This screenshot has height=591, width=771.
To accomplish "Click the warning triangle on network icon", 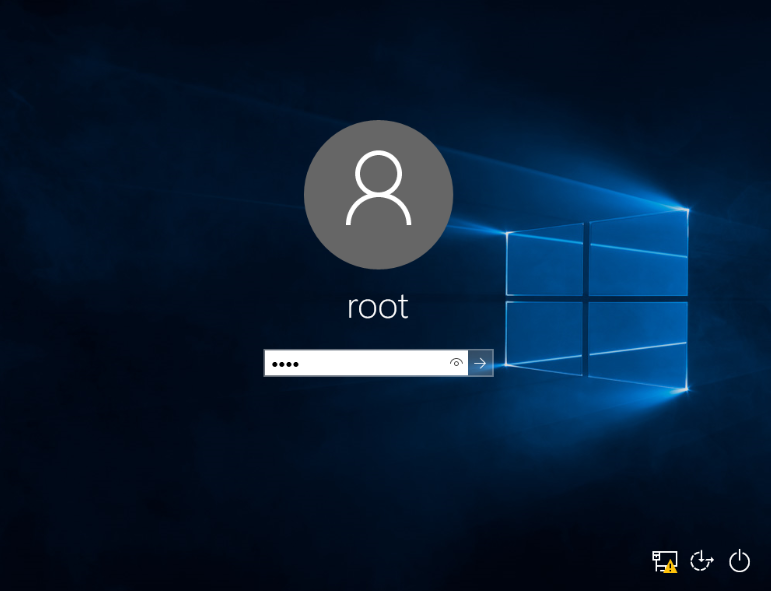I will tap(670, 567).
